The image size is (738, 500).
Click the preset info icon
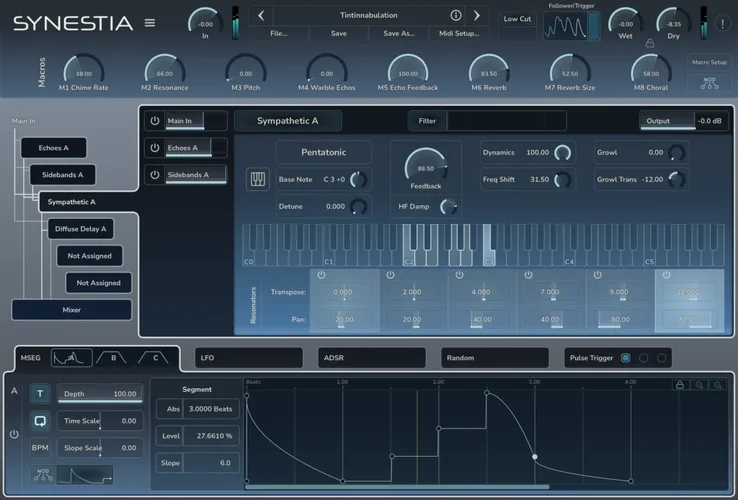tap(456, 16)
